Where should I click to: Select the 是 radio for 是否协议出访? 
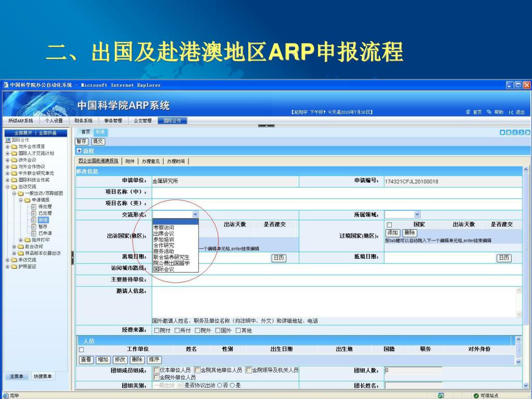(232, 385)
